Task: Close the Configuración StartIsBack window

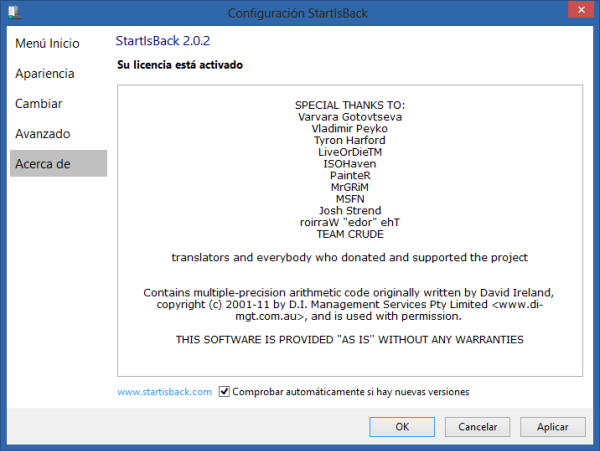Action: [581, 10]
